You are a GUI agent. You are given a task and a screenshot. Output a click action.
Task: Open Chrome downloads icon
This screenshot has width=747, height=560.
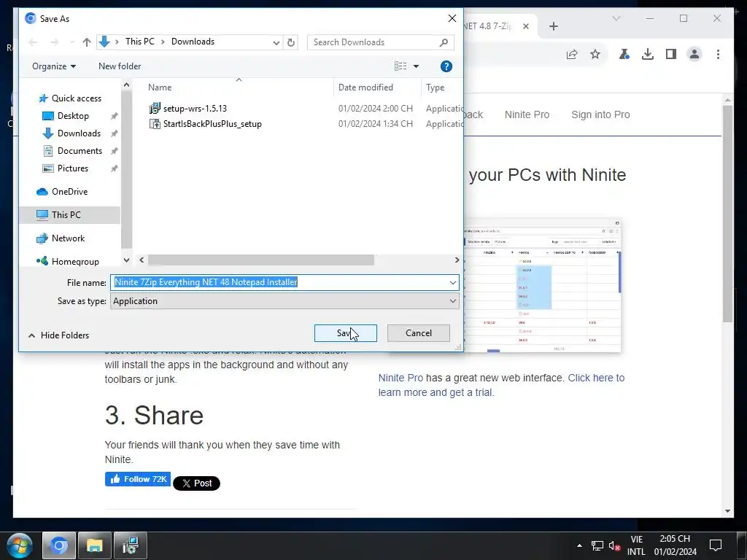coord(648,54)
